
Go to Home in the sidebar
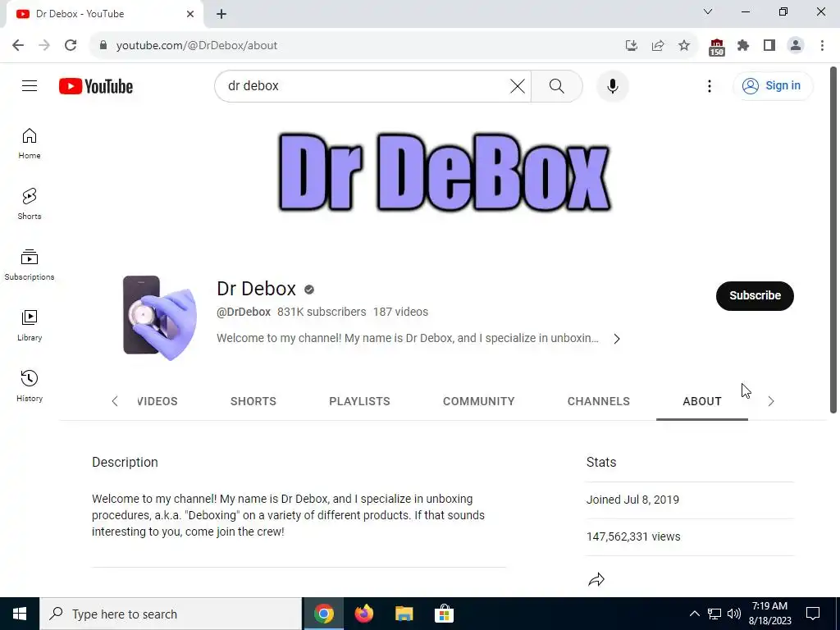[30, 144]
